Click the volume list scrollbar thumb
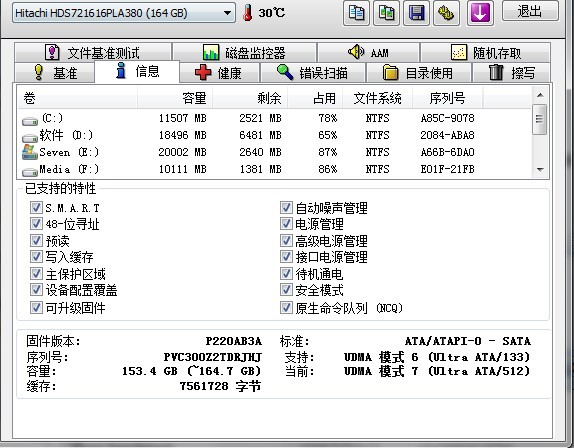This screenshot has height=448, width=574. [540, 119]
